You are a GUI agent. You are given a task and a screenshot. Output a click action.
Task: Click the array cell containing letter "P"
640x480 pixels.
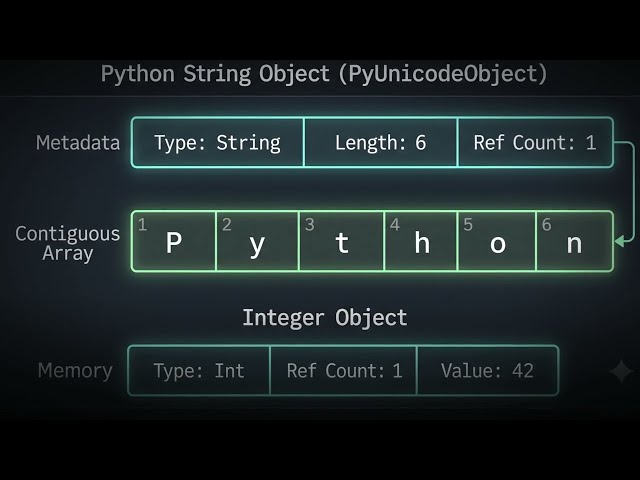click(x=174, y=241)
